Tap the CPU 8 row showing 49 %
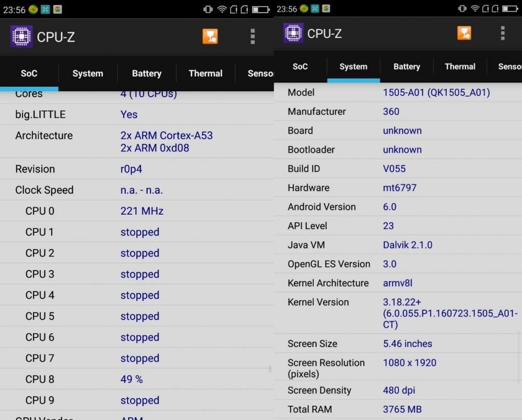This screenshot has width=522, height=420. [x=137, y=379]
